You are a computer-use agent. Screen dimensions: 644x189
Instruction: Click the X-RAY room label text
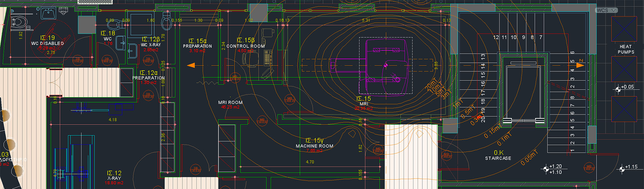tap(114, 178)
